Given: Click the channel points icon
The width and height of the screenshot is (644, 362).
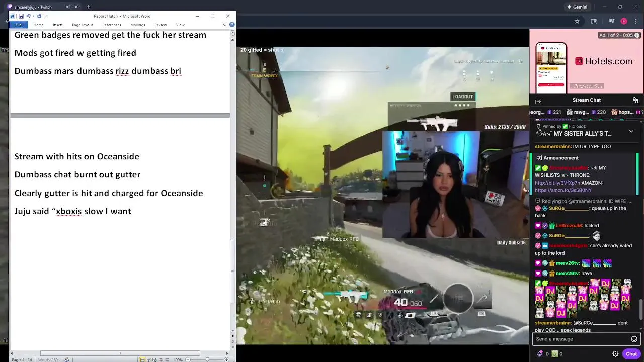Looking at the screenshot, I should pyautogui.click(x=555, y=354).
